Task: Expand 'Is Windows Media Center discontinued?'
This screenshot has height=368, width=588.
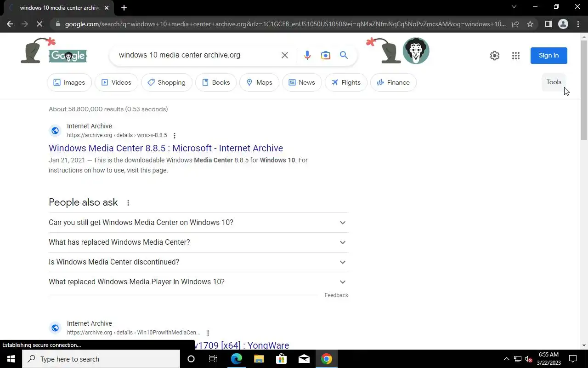Action: tap(198, 262)
